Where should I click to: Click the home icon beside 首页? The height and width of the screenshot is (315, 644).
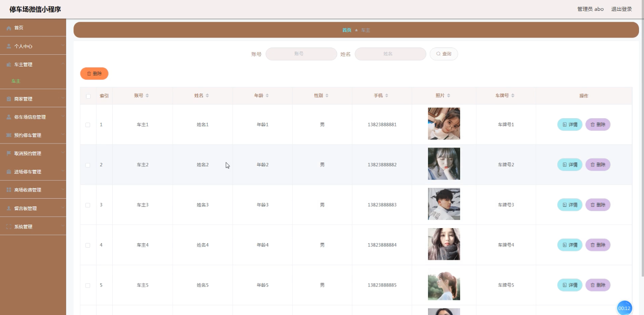(x=8, y=28)
